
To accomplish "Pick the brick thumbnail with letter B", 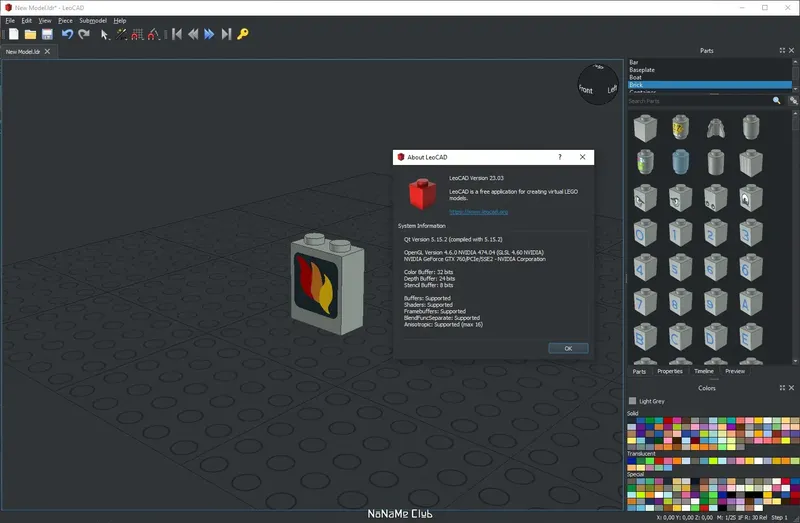I will pyautogui.click(x=645, y=337).
